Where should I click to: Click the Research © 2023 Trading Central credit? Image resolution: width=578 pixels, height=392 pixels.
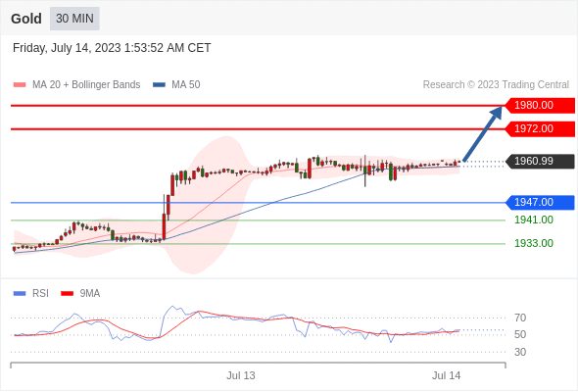[496, 85]
